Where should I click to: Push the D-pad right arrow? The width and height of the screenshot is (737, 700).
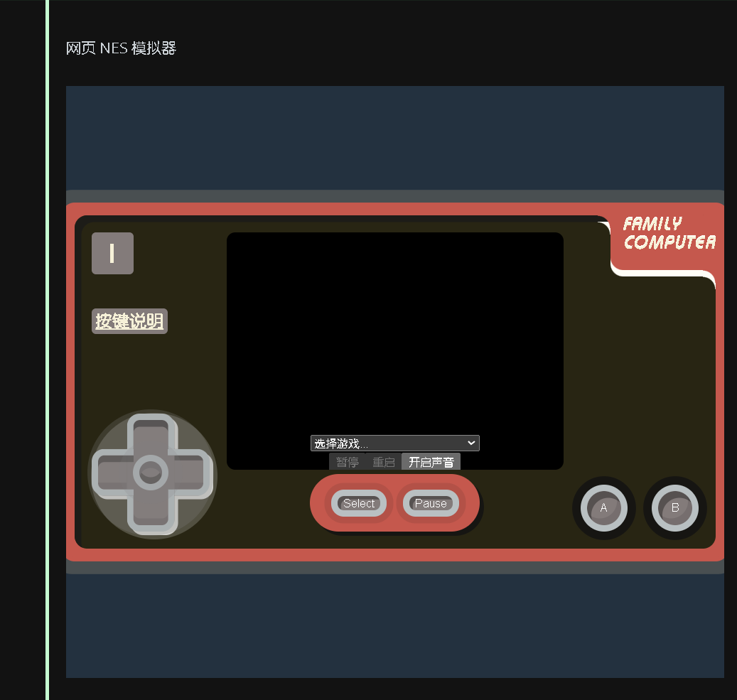tap(187, 473)
